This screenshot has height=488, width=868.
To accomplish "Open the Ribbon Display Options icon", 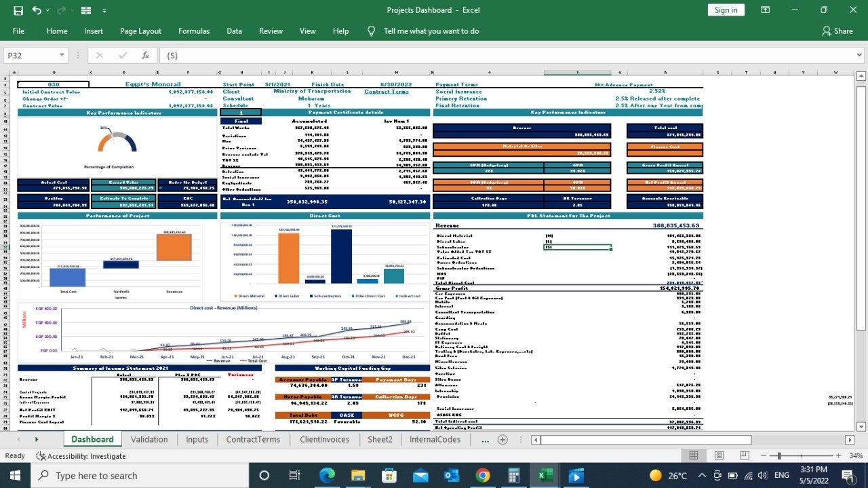I will coord(765,10).
